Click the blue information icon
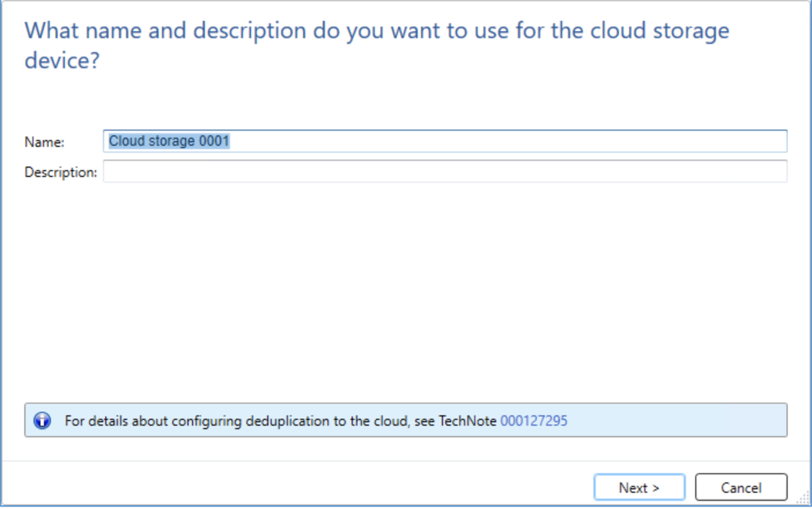Screen dimensions: 812x509 (42, 421)
